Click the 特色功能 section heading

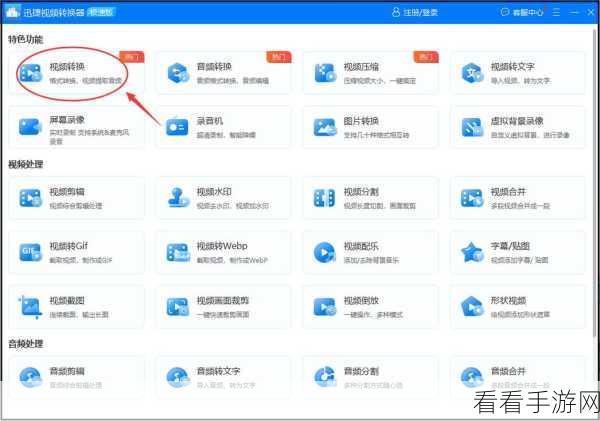[26, 39]
